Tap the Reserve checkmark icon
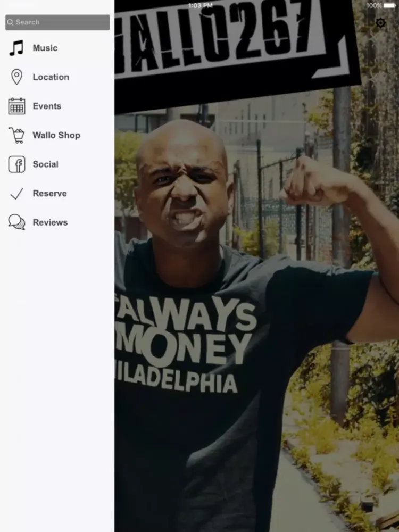The width and height of the screenshot is (399, 532). [16, 194]
